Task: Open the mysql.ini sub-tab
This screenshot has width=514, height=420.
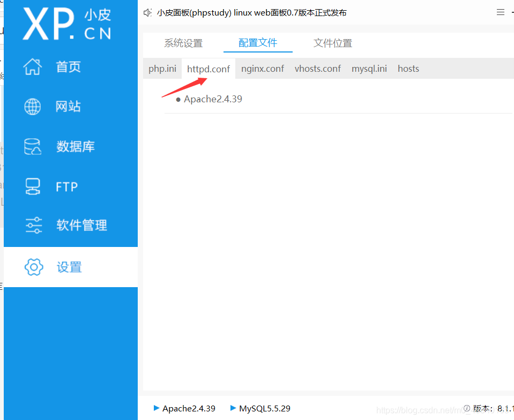Action: pos(369,69)
